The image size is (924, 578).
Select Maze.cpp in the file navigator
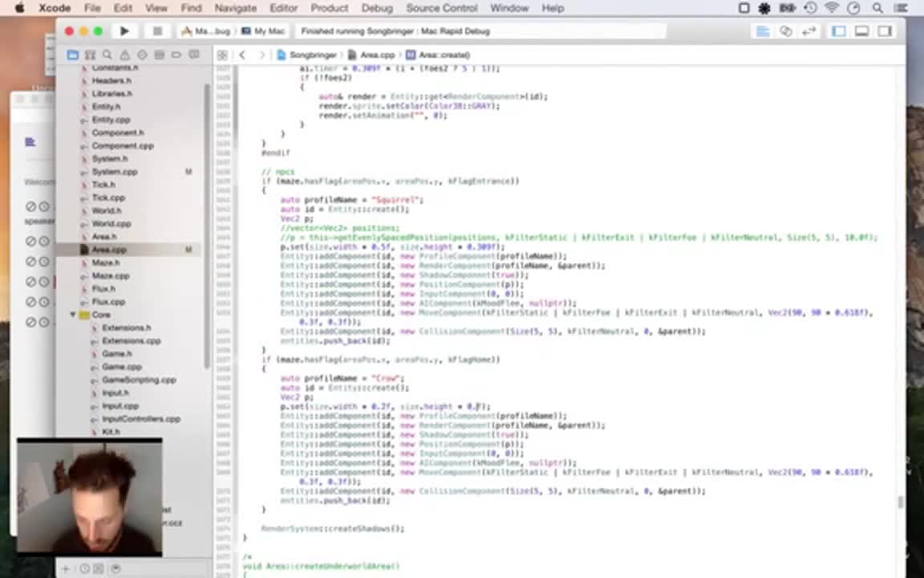click(x=111, y=275)
